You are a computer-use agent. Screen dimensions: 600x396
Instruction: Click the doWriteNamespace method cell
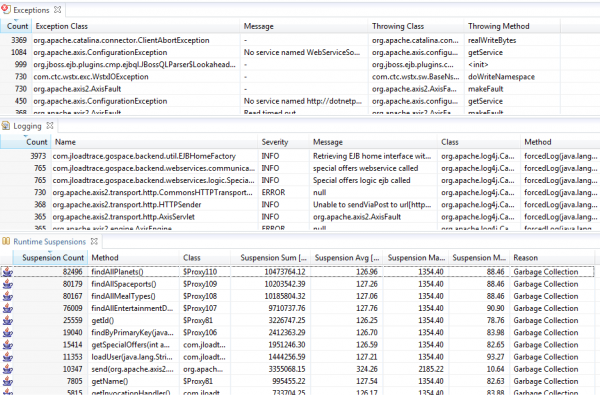[501, 77]
